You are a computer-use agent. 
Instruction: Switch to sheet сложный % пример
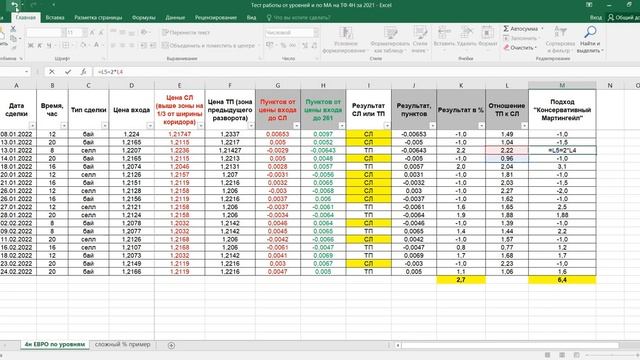coord(122,344)
